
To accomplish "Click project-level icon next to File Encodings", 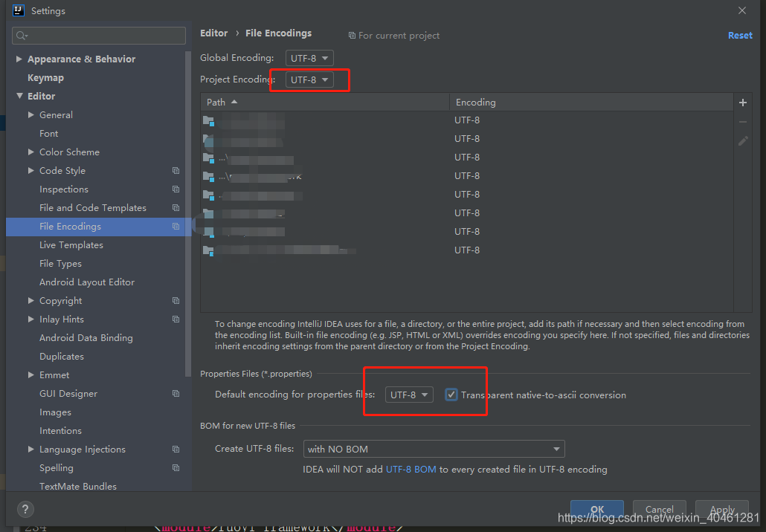I will (176, 227).
